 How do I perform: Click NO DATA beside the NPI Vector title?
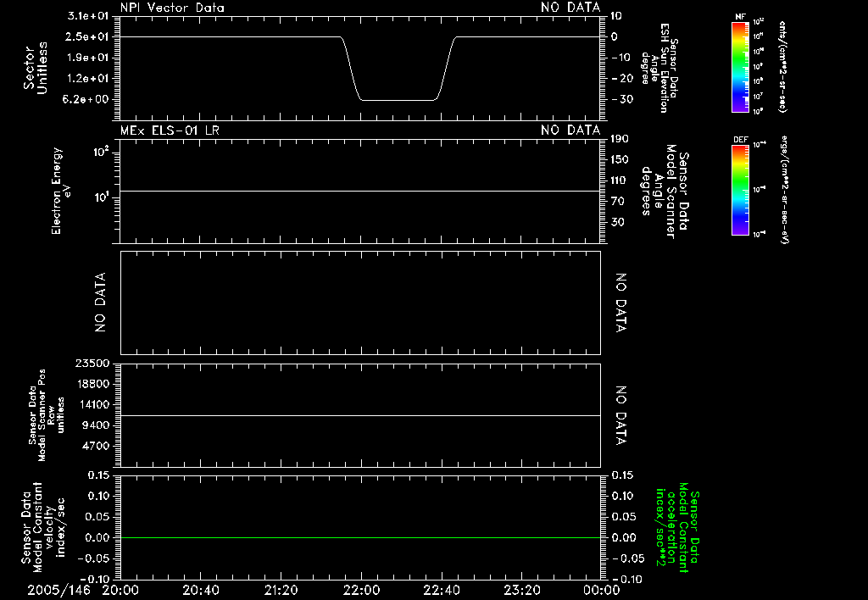(x=570, y=8)
